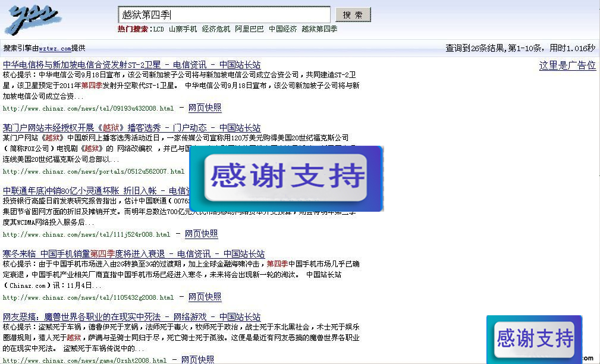The height and width of the screenshot is (364, 600).
Task: Open 网页快照 for the ST-2卫星 result
Action: tap(205, 108)
